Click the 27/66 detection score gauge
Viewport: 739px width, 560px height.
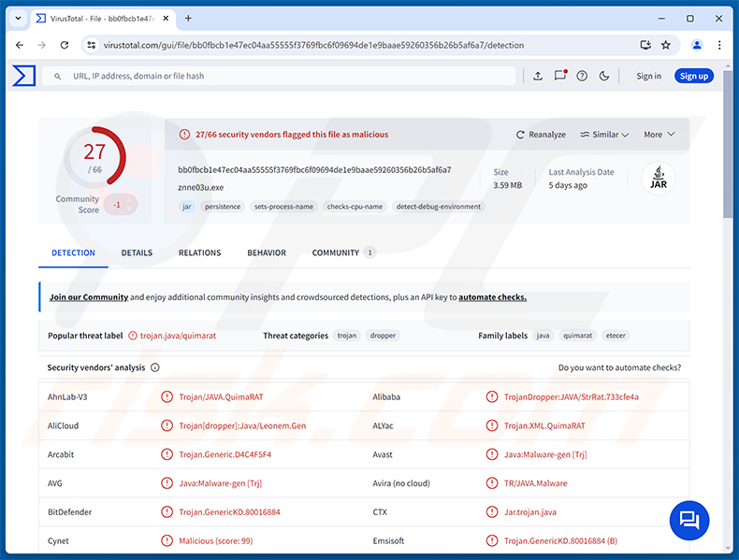click(x=94, y=157)
